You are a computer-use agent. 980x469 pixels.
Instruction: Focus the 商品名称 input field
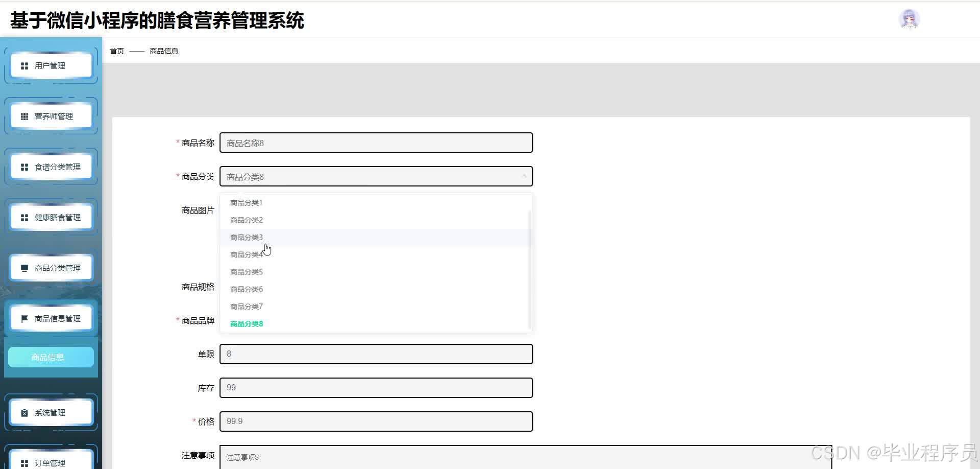pos(376,143)
